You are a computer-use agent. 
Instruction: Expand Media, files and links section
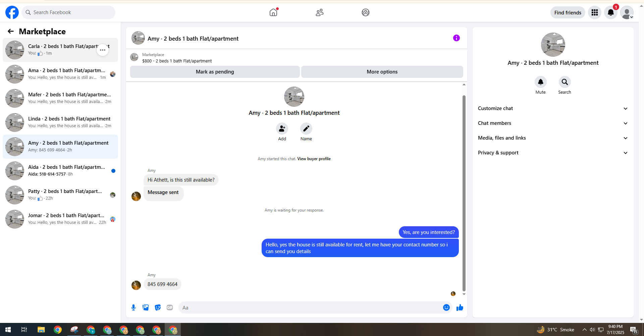[x=553, y=138]
